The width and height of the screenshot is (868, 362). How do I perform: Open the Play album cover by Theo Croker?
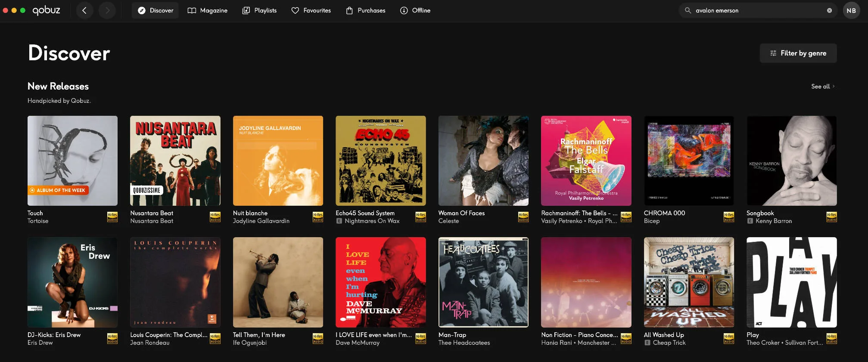[x=792, y=282]
